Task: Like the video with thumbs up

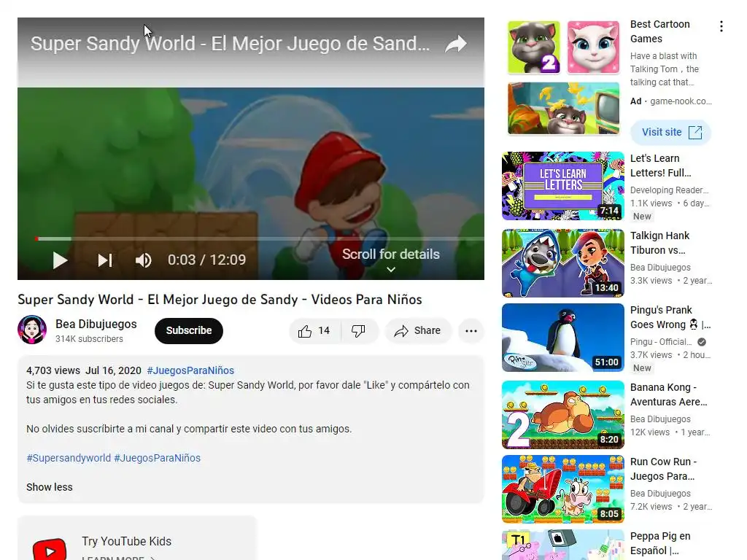Action: pos(314,331)
